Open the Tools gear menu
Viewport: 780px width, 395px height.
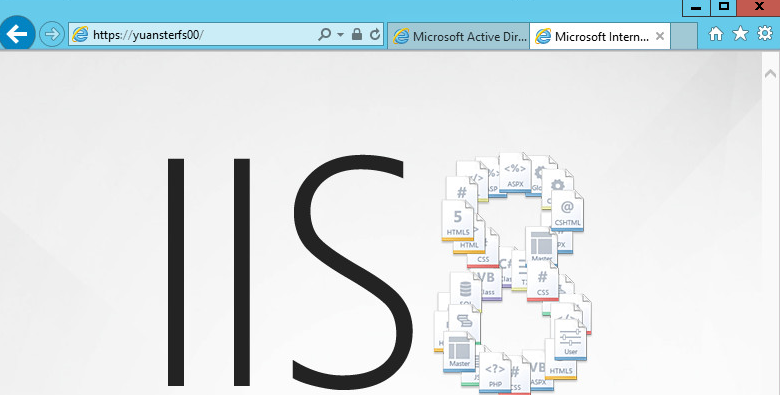point(765,33)
